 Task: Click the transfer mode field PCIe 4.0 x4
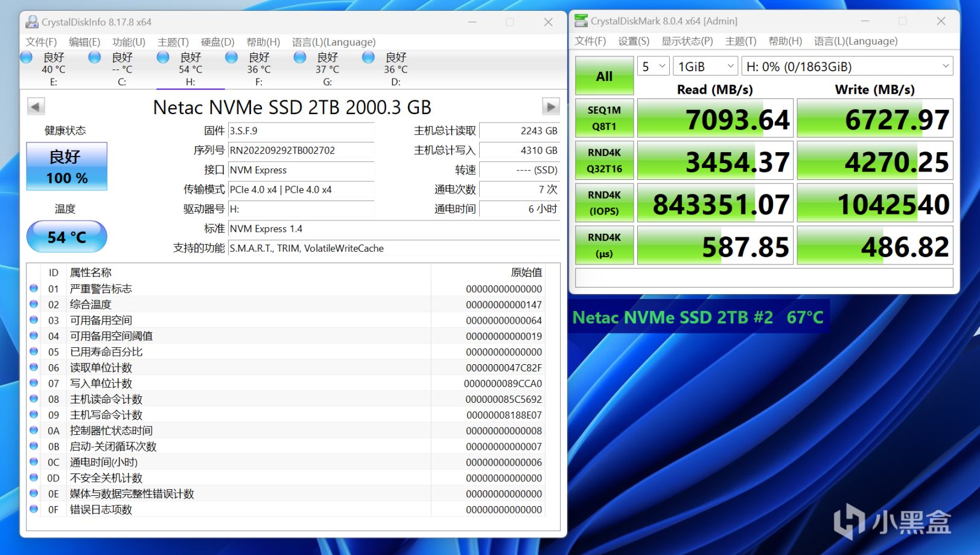pos(301,190)
